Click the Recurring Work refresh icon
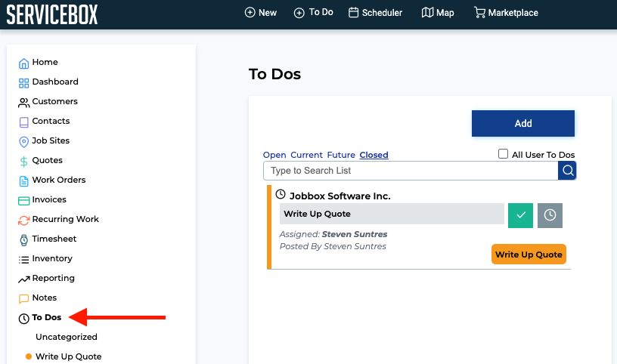Screen dimensions: 617x364 point(23,221)
